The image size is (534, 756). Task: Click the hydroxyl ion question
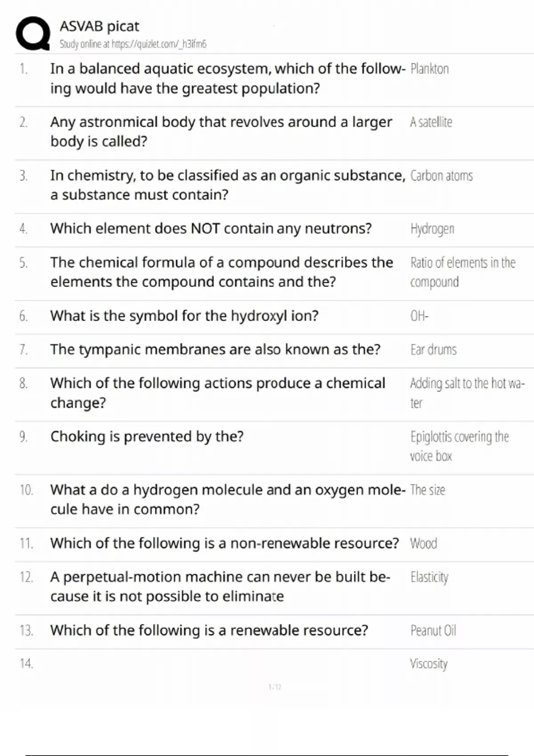point(184,316)
